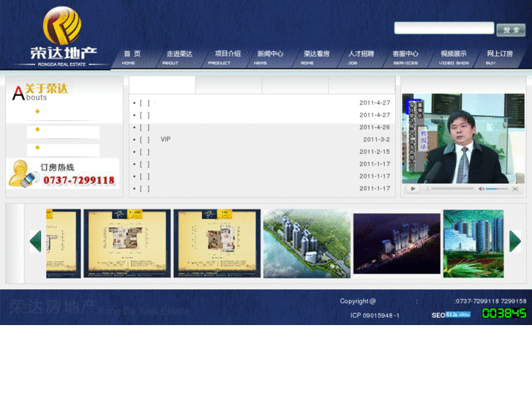532x399 pixels.
Task: Toggle video fullscreen icon
Action: pos(515,188)
